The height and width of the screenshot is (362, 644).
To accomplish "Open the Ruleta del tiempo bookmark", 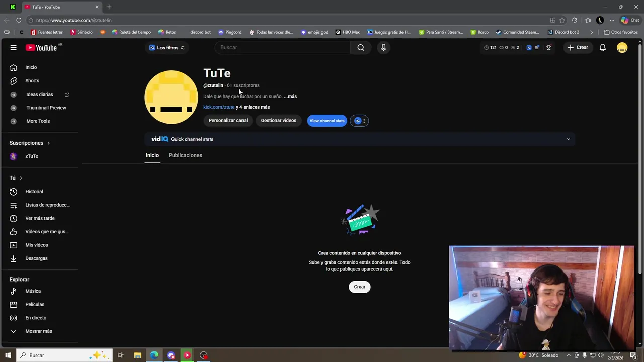I will click(x=131, y=32).
